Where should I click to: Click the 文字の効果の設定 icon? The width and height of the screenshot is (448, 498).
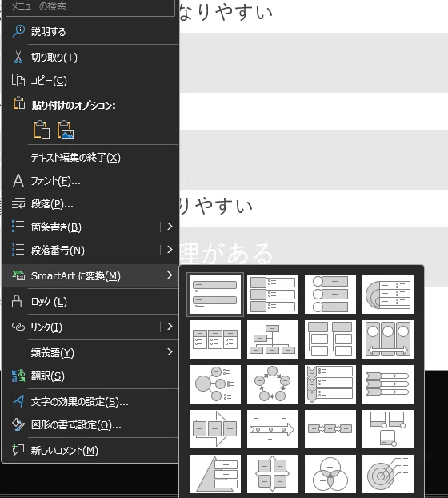[x=18, y=401]
